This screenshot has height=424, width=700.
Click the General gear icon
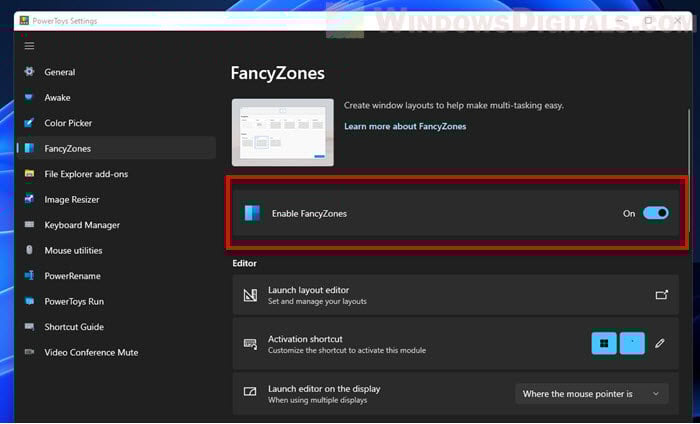coord(29,71)
